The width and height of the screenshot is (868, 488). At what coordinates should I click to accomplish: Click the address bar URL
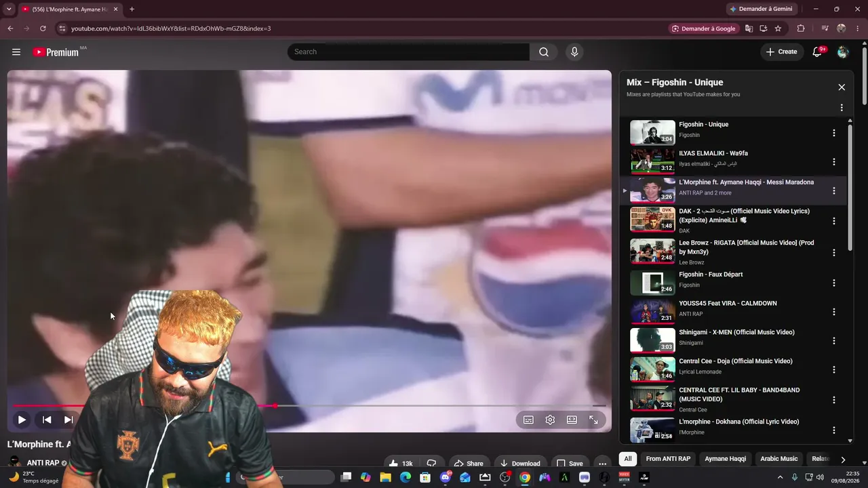click(171, 28)
